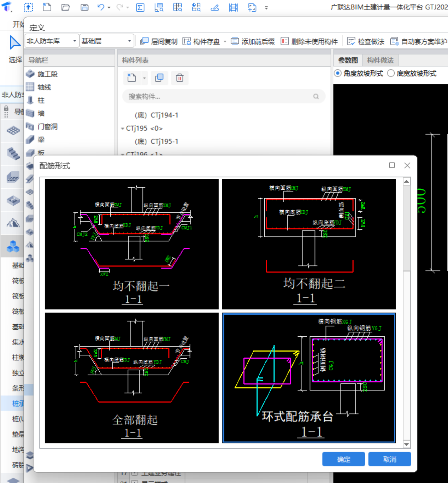Open project with the folder icon
Screen dimensions: 448x483
pyautogui.click(x=65, y=7)
